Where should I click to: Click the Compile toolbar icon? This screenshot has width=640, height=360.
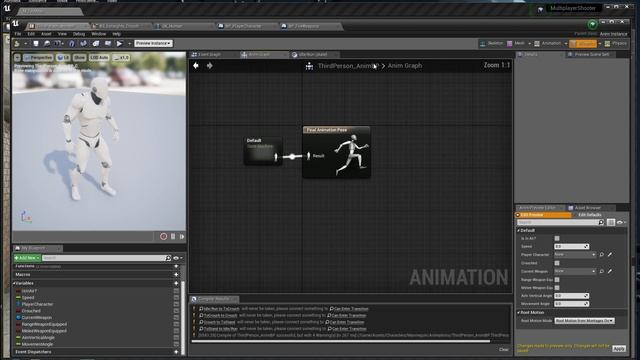click(x=17, y=43)
